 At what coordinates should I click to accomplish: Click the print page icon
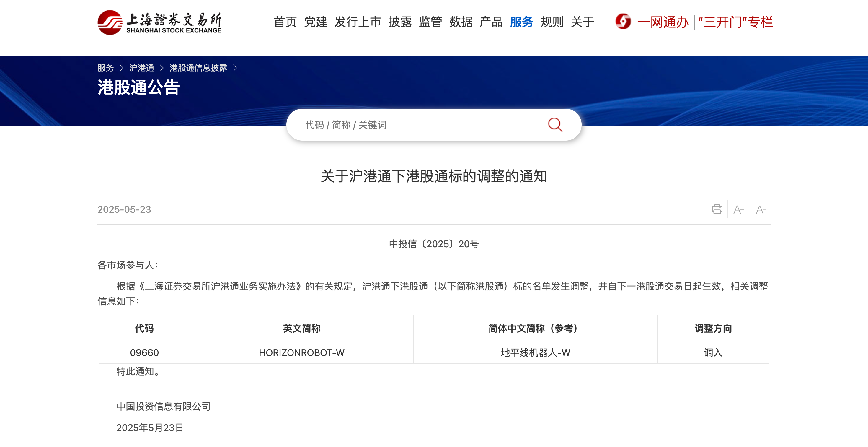pos(717,209)
